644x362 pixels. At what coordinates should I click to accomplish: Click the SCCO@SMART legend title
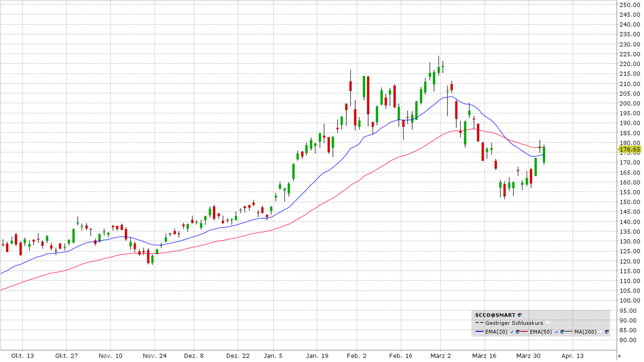(x=495, y=315)
